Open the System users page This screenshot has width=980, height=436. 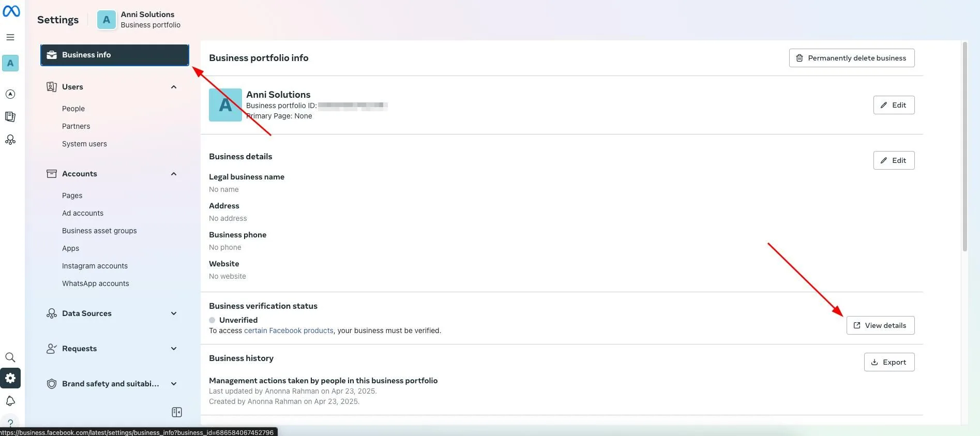(x=84, y=144)
